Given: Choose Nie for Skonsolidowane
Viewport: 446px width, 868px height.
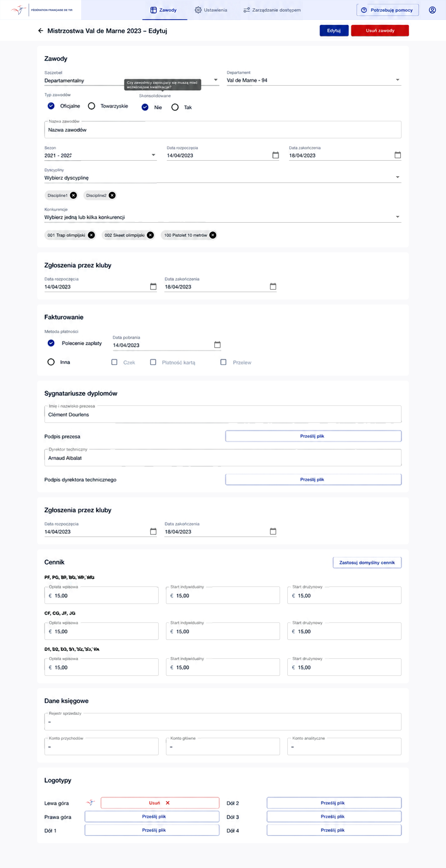Looking at the screenshot, I should click(x=145, y=107).
